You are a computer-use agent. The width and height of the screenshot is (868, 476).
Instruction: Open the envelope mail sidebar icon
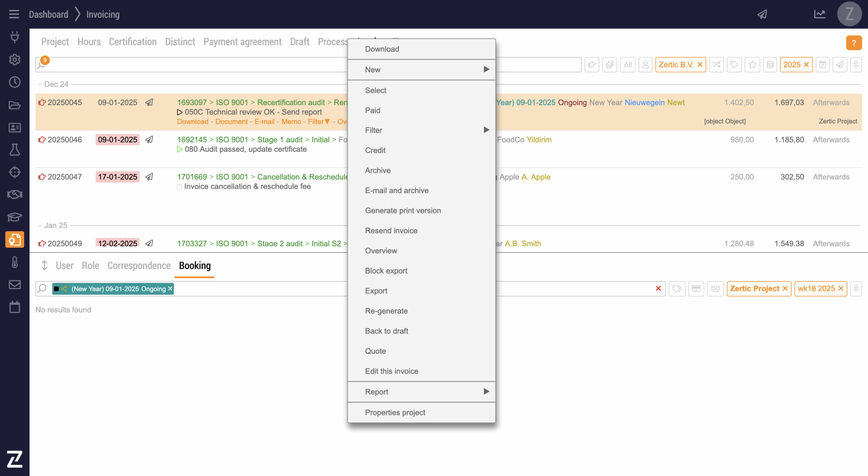[15, 284]
